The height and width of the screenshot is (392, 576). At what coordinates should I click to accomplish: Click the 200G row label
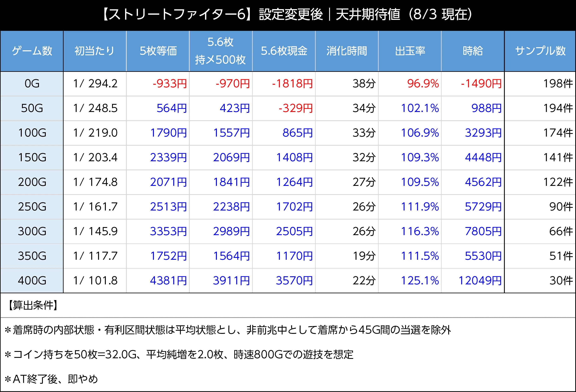pyautogui.click(x=32, y=182)
